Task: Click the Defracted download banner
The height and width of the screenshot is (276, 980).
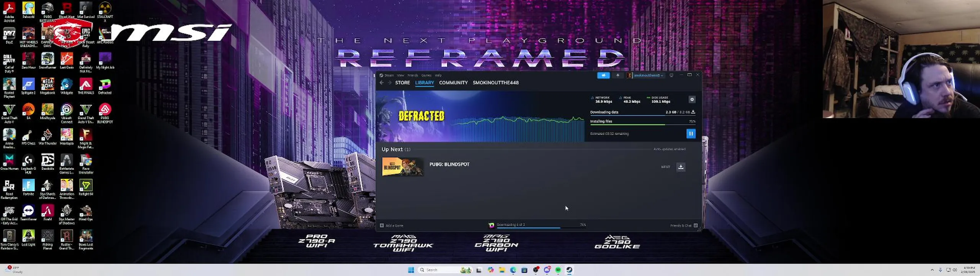Action: pyautogui.click(x=480, y=117)
